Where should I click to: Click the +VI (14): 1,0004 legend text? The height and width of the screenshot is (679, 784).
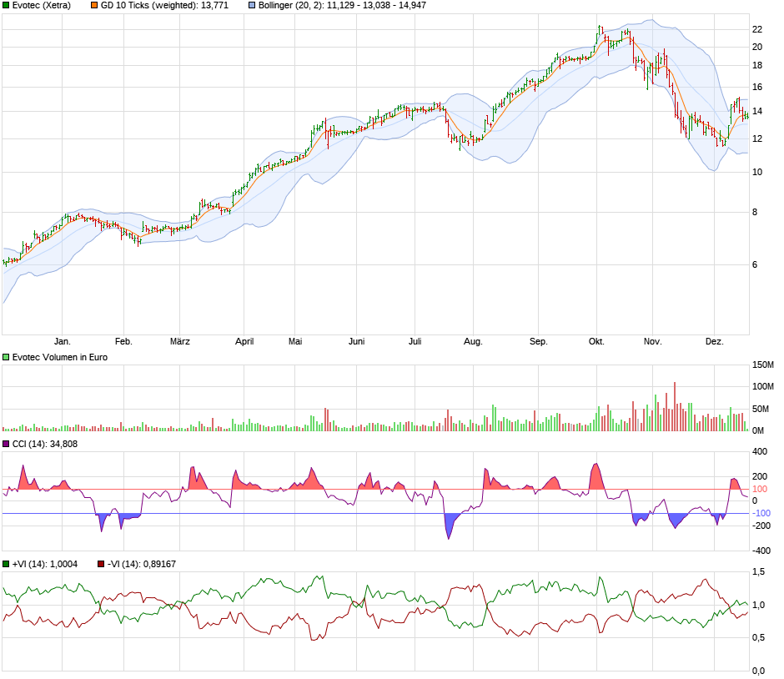pos(46,564)
